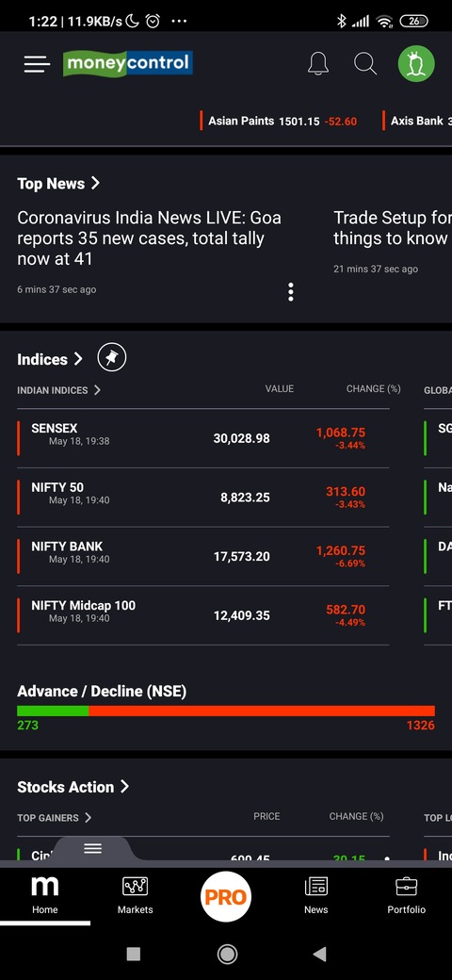Read Coronavirus India News LIVE headline
452x980 pixels.
149,238
